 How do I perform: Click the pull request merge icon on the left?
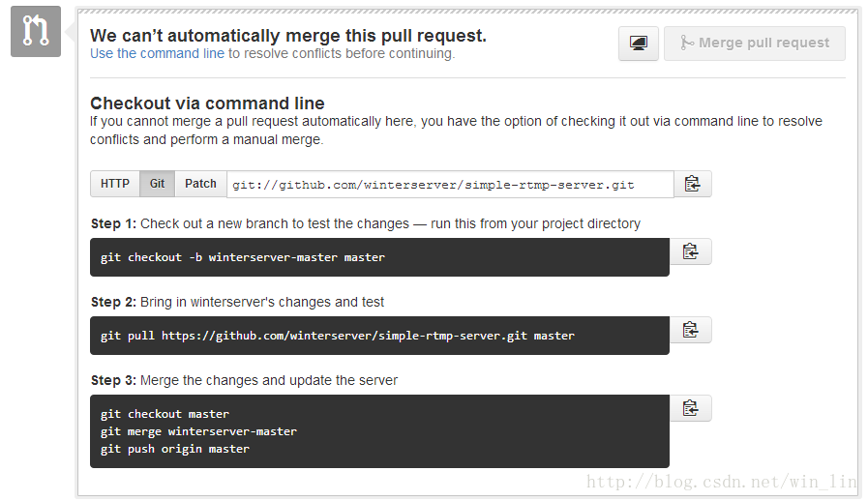(36, 31)
